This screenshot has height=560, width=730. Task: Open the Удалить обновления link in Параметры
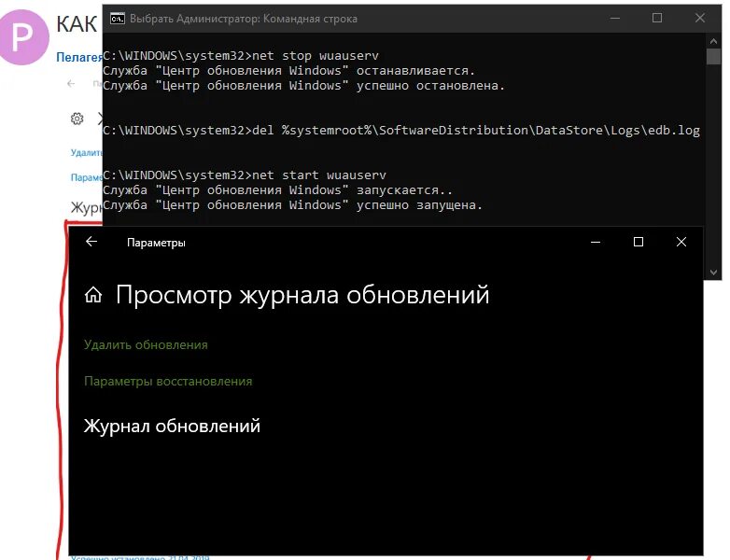pos(146,345)
